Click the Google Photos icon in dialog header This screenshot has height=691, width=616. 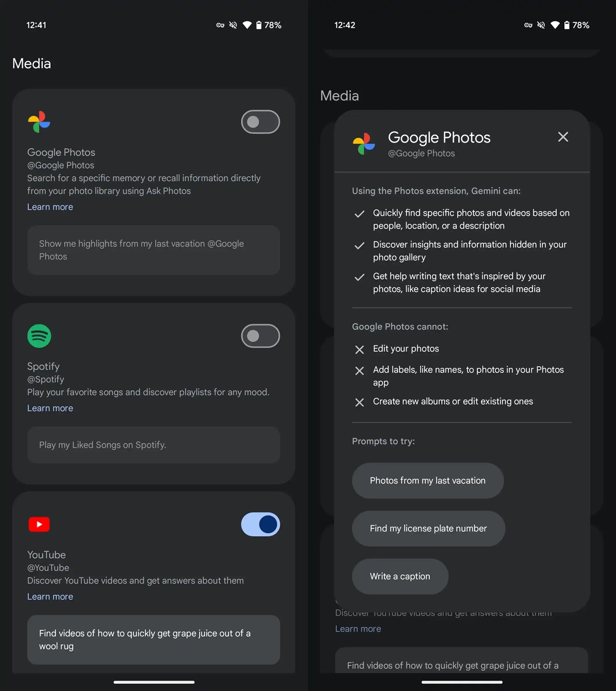click(x=364, y=144)
